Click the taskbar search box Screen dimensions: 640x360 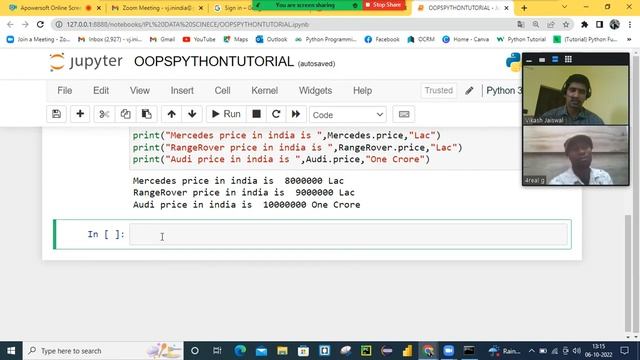coord(103,351)
